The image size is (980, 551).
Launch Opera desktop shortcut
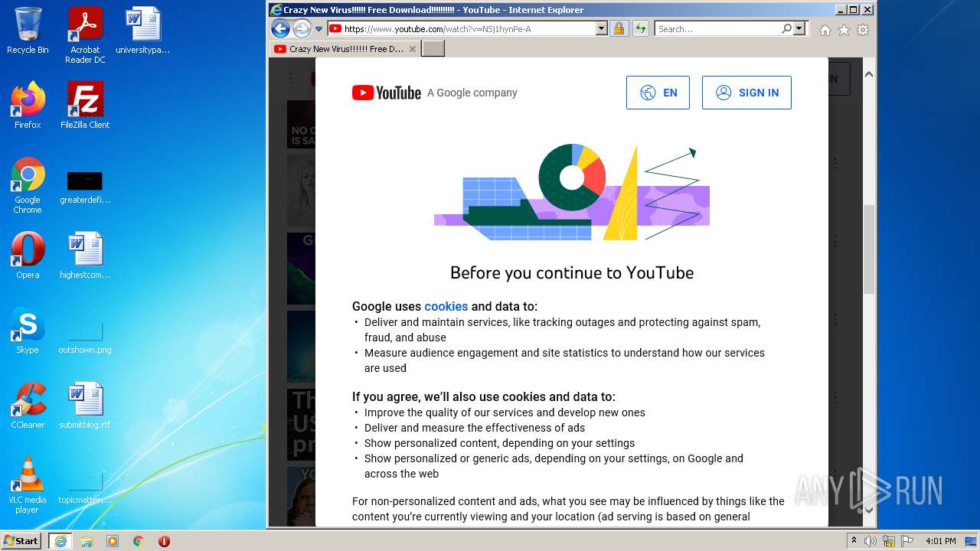pyautogui.click(x=28, y=256)
